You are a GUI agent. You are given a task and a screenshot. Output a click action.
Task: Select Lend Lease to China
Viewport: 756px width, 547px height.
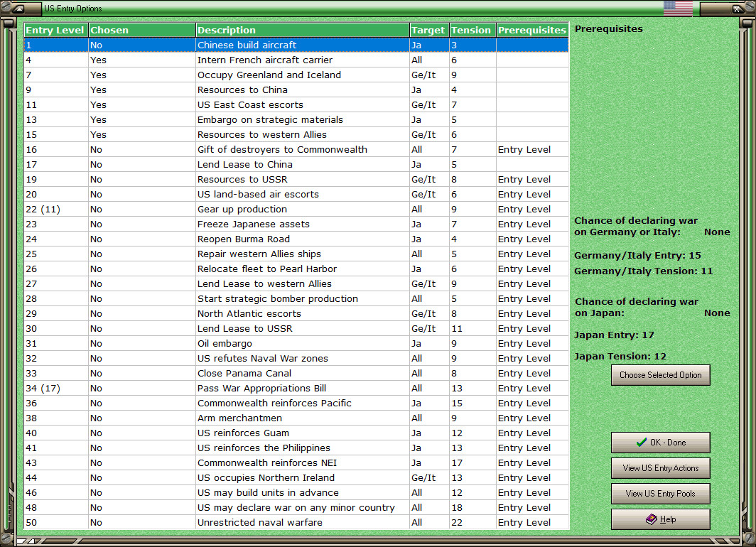296,164
